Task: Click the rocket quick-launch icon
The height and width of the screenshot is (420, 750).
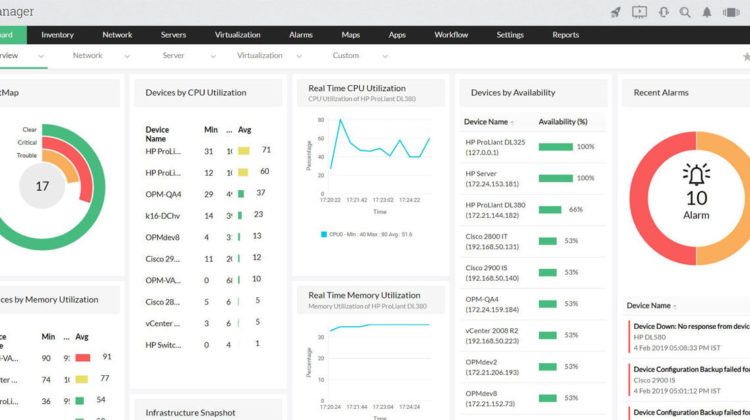Action: 616,12
